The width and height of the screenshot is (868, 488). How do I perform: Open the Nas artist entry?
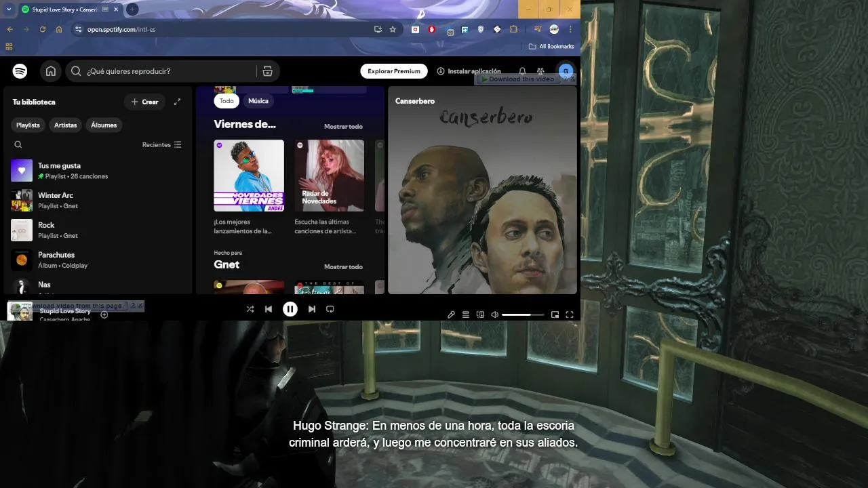click(x=98, y=285)
